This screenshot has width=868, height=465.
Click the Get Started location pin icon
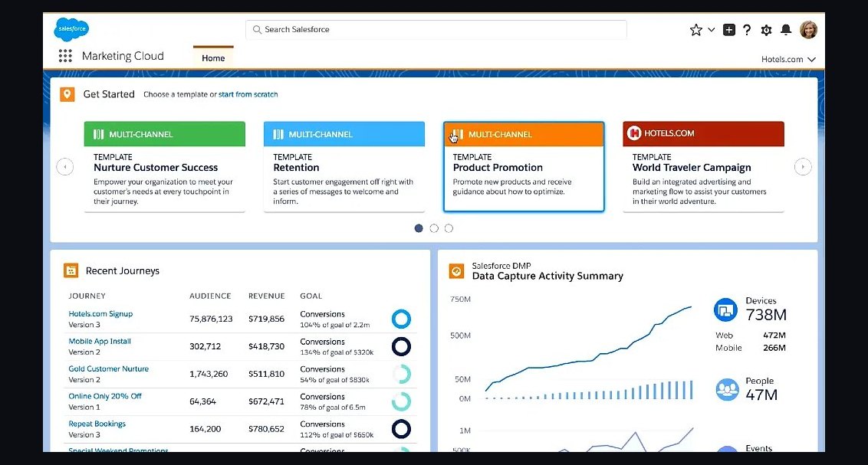click(x=67, y=94)
